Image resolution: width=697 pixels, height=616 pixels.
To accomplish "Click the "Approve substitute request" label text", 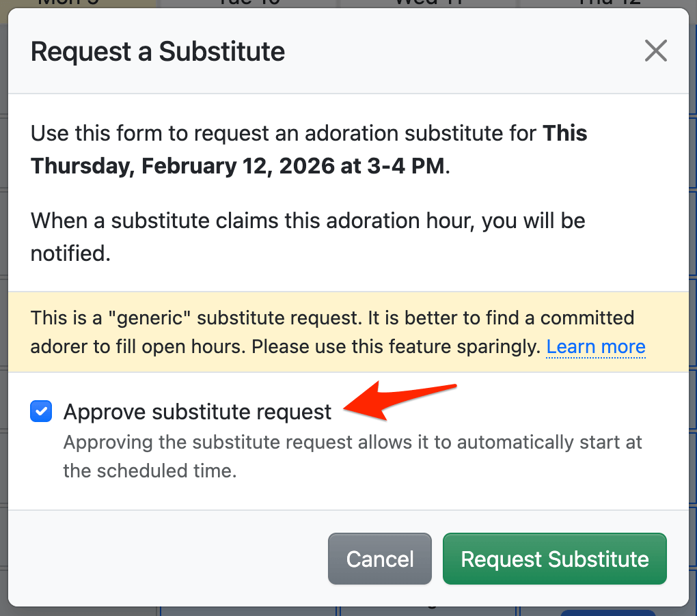I will pyautogui.click(x=197, y=412).
